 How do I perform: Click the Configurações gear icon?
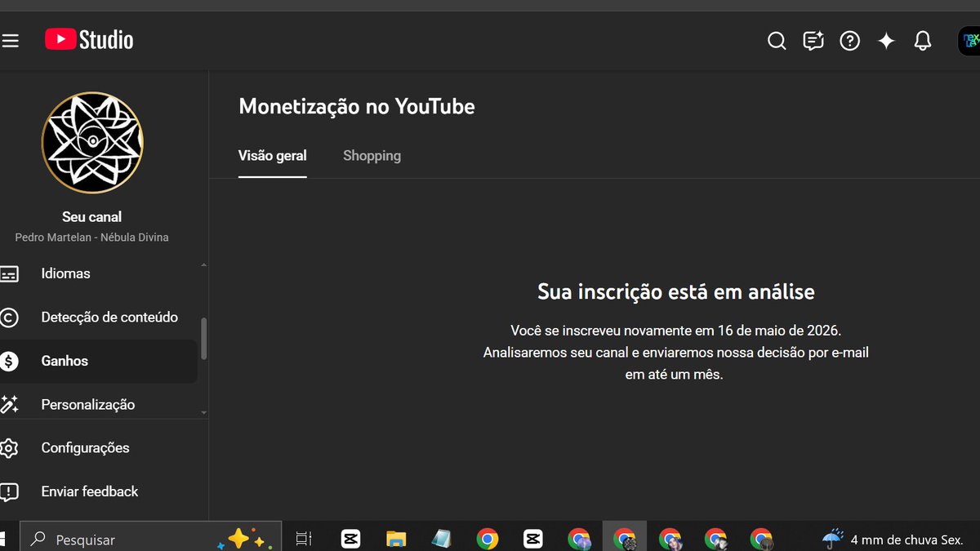(x=9, y=448)
